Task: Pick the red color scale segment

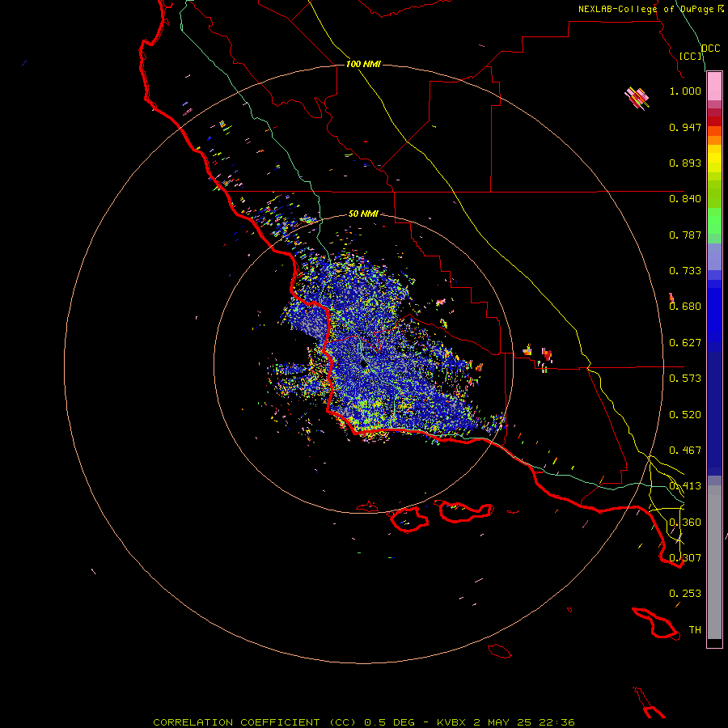Action: tap(714, 121)
